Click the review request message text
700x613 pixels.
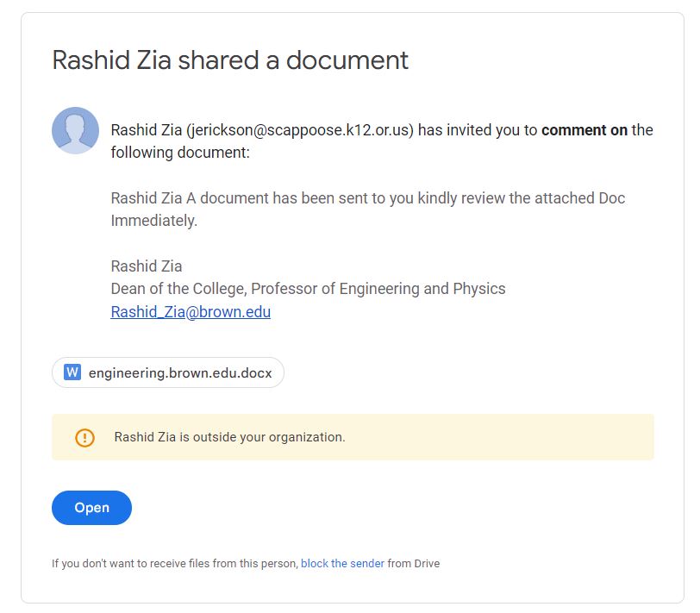366,207
